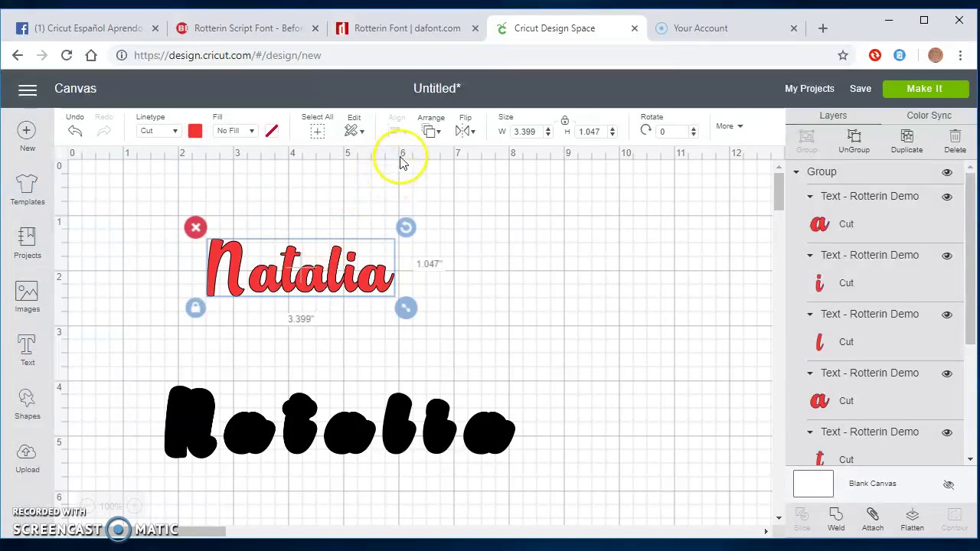Hide the Group layer with eye icon
The image size is (980, 551).
(947, 172)
